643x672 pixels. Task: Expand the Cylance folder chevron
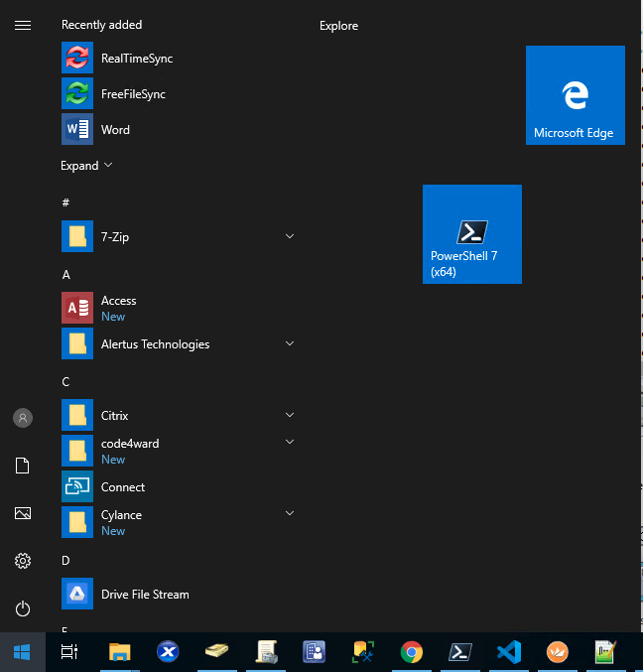[290, 513]
